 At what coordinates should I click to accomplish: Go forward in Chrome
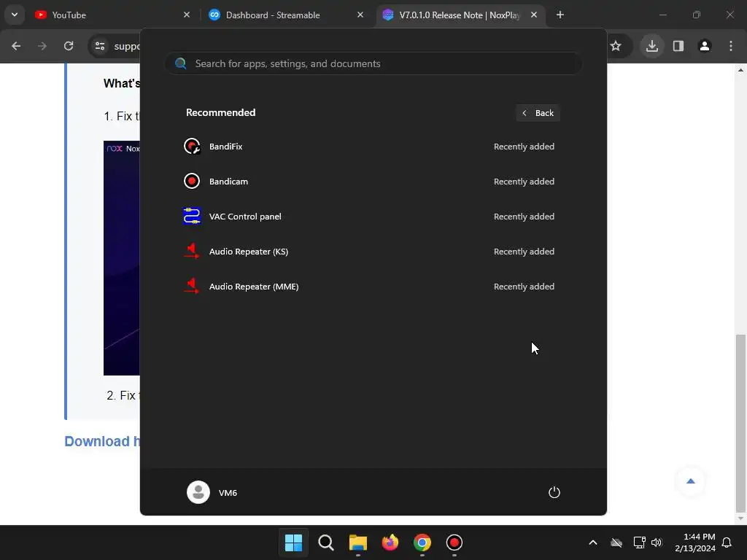tap(42, 46)
